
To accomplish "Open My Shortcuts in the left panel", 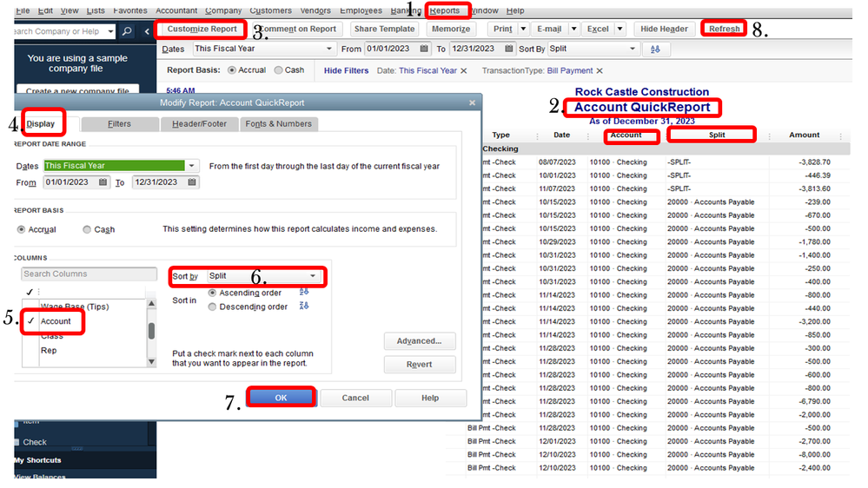I will pyautogui.click(x=37, y=460).
